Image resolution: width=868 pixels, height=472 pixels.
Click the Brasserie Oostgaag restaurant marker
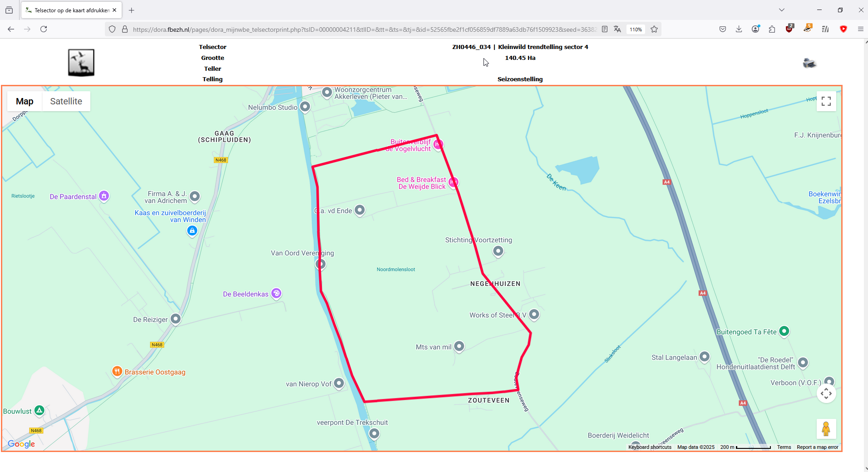(117, 372)
